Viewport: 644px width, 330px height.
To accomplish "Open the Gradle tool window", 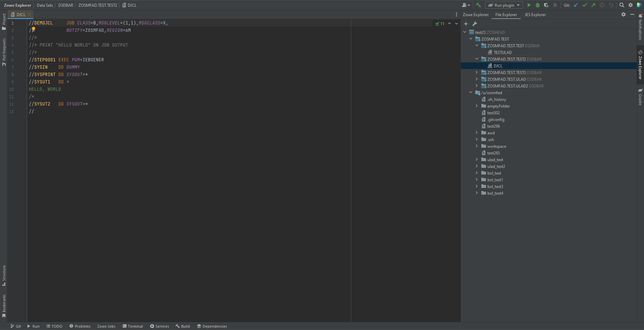I will point(640,97).
